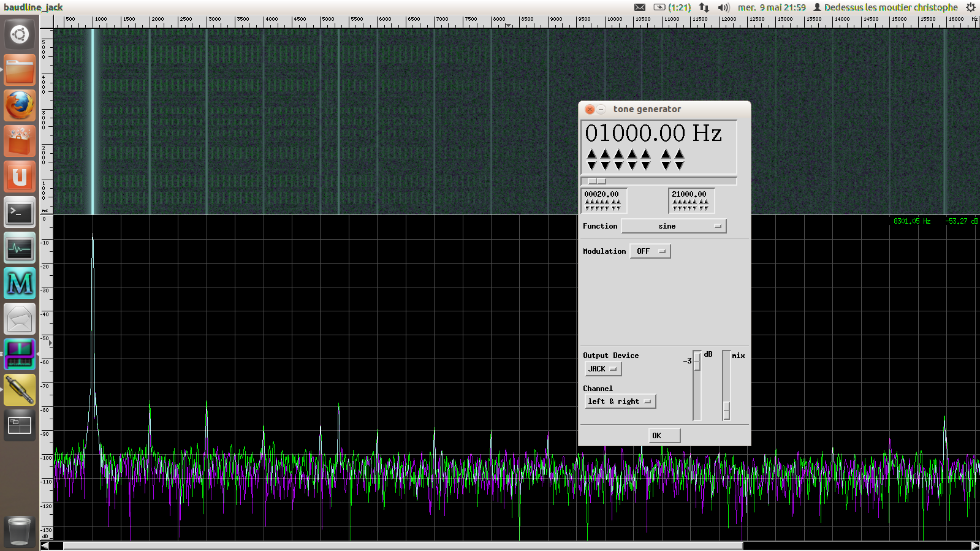Screen dimensions: 980x551
Task: Open the Function dropdown showing sine
Action: click(674, 226)
